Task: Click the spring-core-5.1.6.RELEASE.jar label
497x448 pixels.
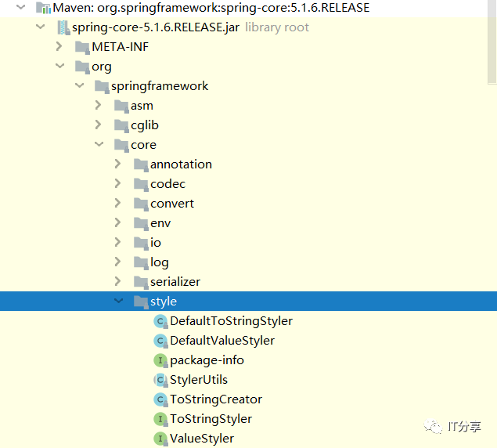Action: pos(156,27)
